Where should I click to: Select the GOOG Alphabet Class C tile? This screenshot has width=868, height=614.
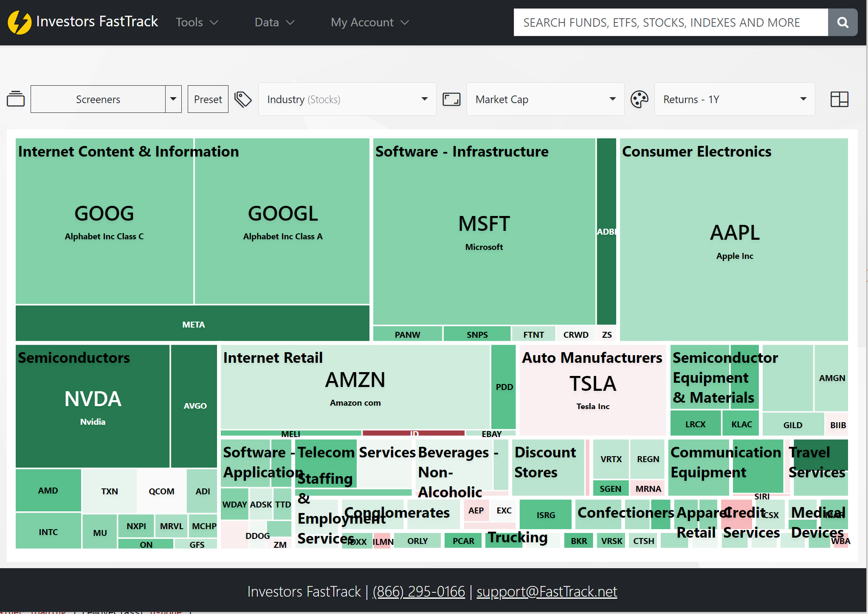(104, 221)
